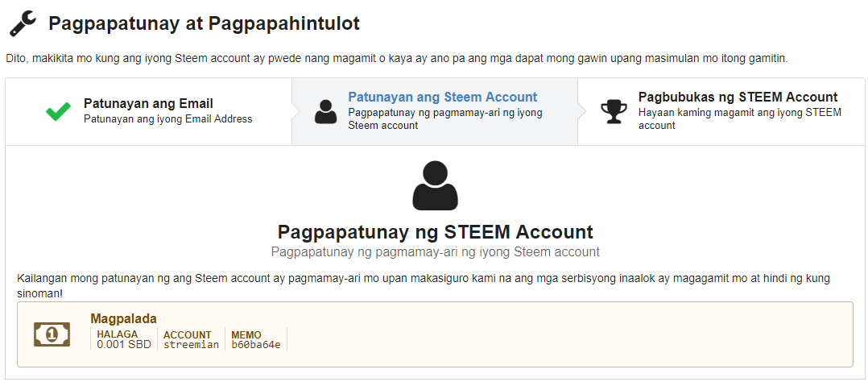Click the 'Kailangan mong patunayan' paragraph

[x=424, y=285]
